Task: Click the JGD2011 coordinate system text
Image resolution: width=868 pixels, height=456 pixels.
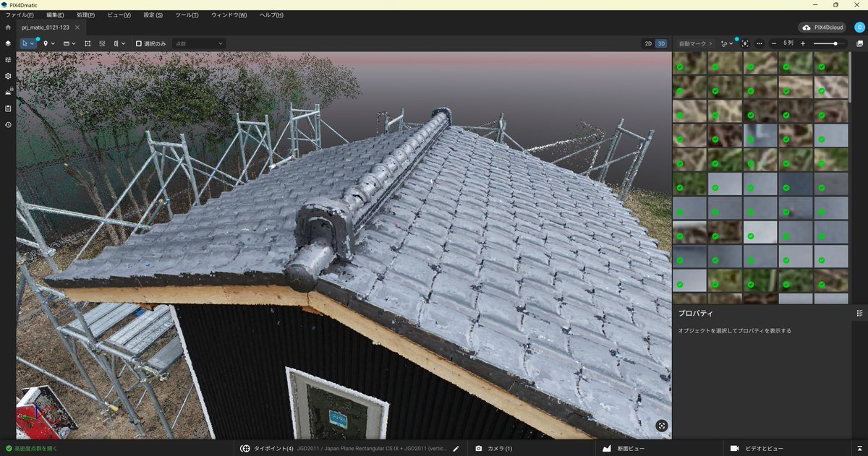Action: (373, 449)
